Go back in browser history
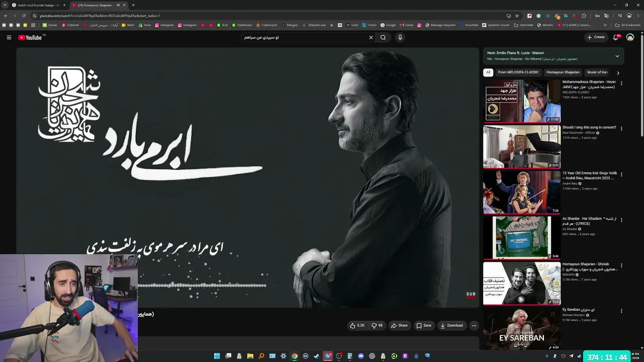Image resolution: width=644 pixels, height=362 pixels. pyautogui.click(x=6, y=16)
